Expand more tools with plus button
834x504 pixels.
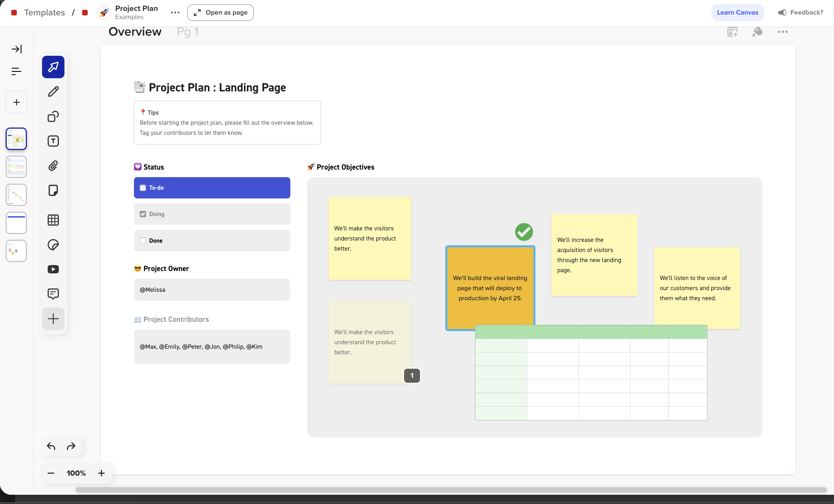[53, 318]
